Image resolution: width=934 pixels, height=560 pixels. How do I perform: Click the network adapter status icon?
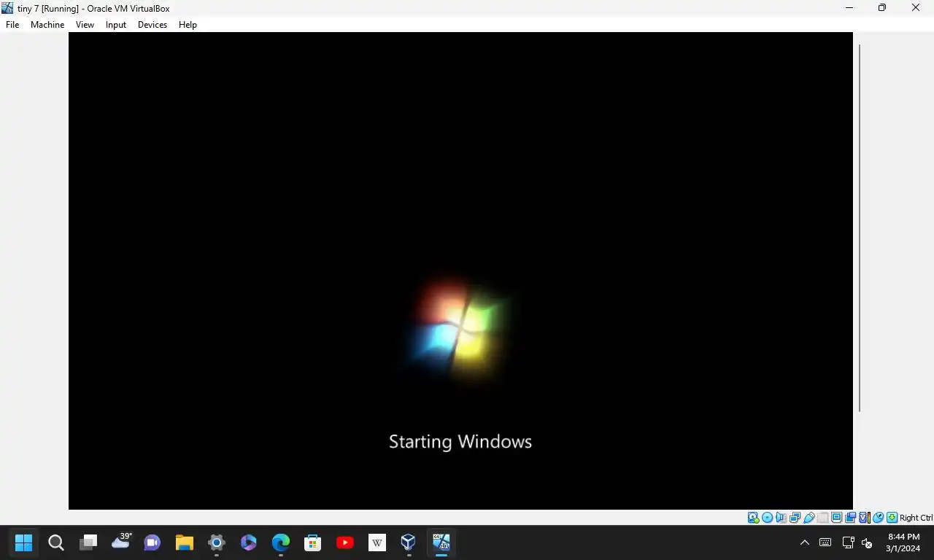point(795,518)
